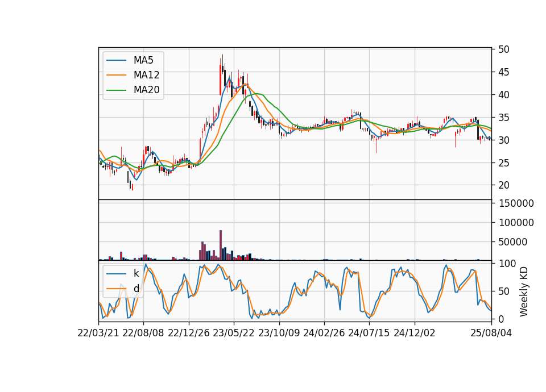Click the MA20 legend label
546x392 pixels.
[146, 90]
